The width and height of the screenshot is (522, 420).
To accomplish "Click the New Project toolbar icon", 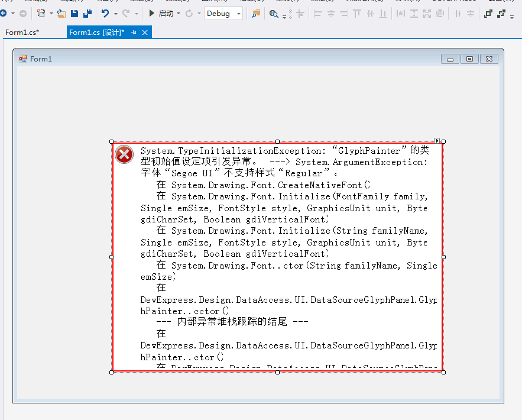I will click(x=41, y=14).
